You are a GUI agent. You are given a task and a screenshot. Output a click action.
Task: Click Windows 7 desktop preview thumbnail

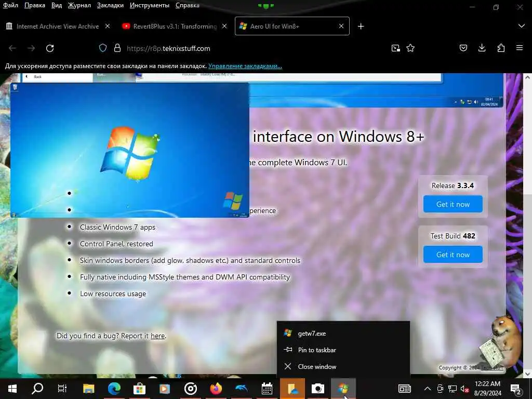click(129, 150)
